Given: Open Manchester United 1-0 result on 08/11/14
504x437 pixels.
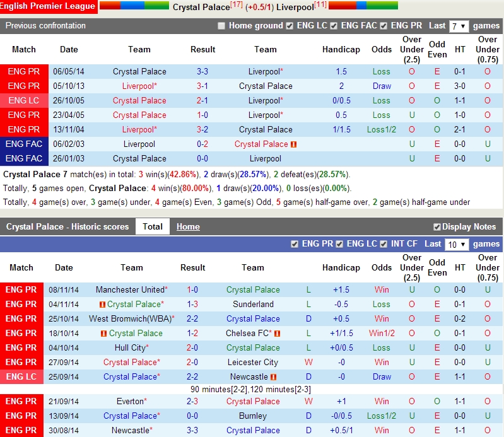Looking at the screenshot, I should click(192, 289).
